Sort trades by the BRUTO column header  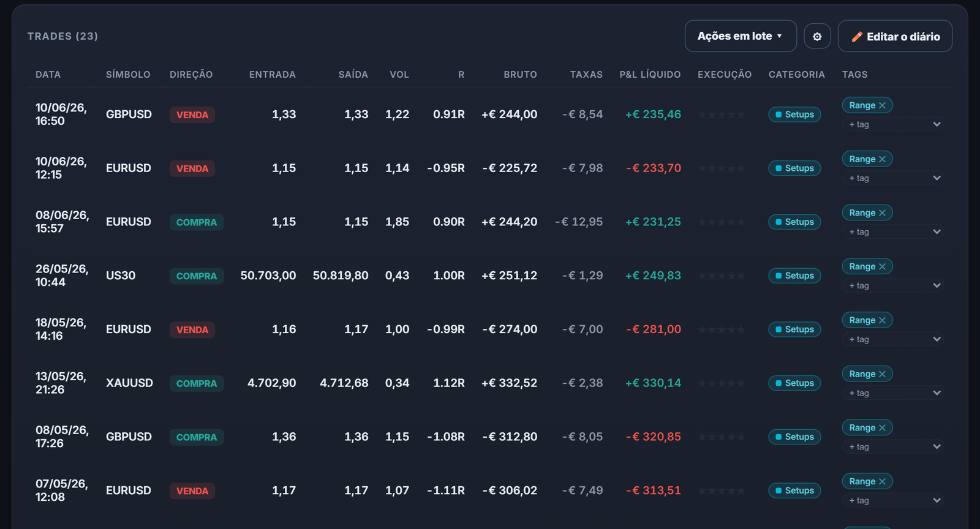point(520,75)
